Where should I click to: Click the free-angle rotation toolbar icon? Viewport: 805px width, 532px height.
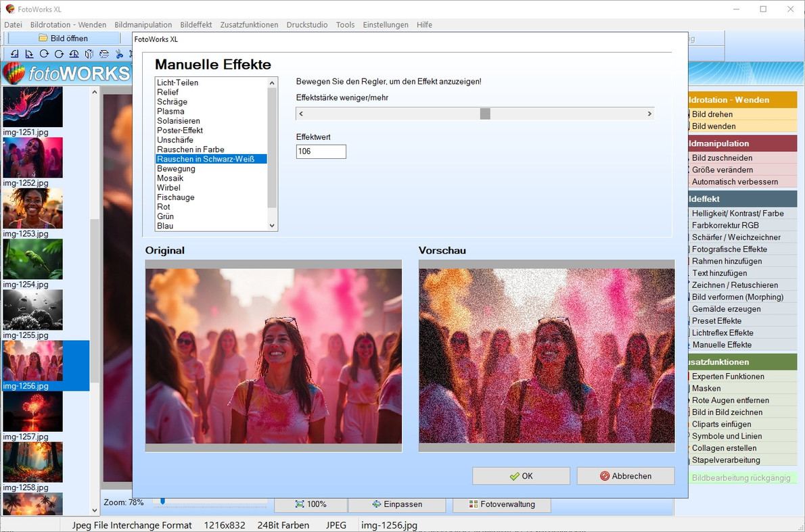click(x=74, y=54)
